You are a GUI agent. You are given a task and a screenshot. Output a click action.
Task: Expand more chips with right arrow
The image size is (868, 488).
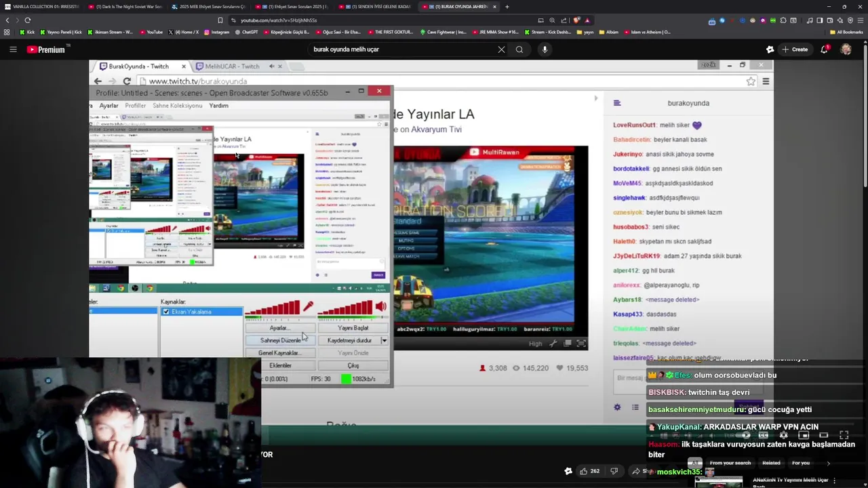click(x=828, y=463)
